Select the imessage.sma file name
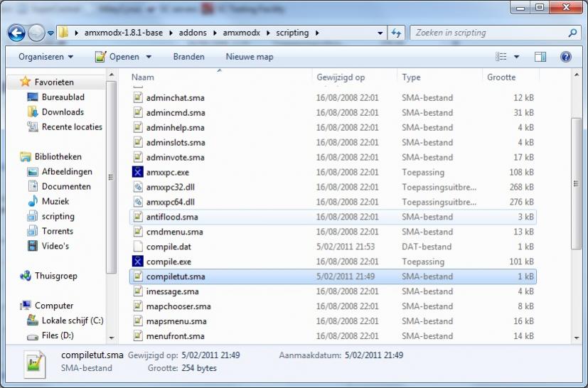This screenshot has height=388, width=588. (173, 291)
